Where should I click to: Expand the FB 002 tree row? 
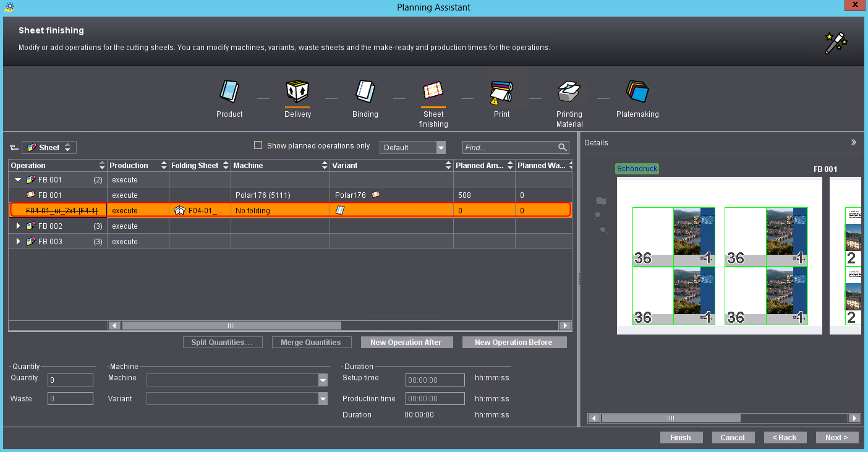pos(18,226)
